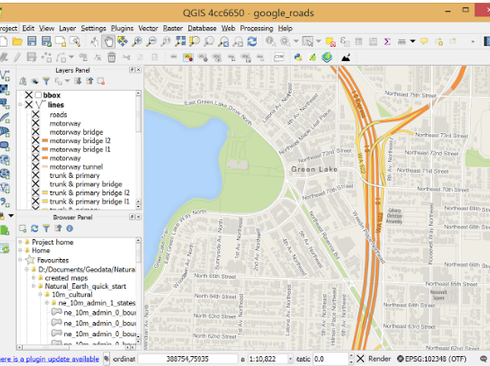Expand the Home browser node
Viewport: 490px width, 366px height.
[20, 250]
